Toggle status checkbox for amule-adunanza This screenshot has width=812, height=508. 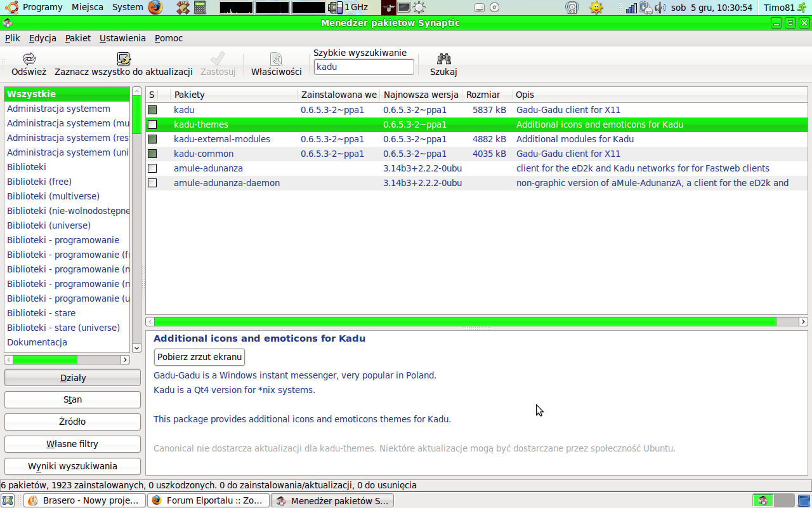(152, 168)
